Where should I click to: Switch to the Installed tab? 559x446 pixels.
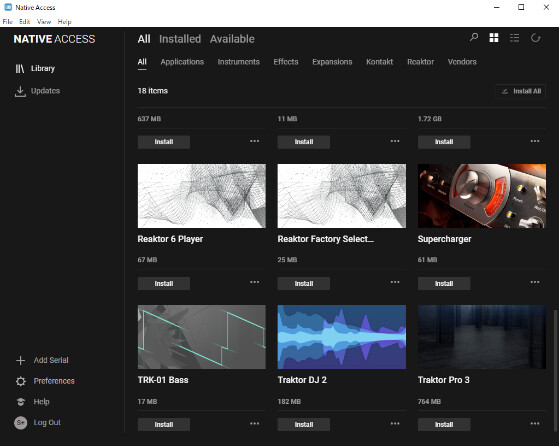point(180,39)
